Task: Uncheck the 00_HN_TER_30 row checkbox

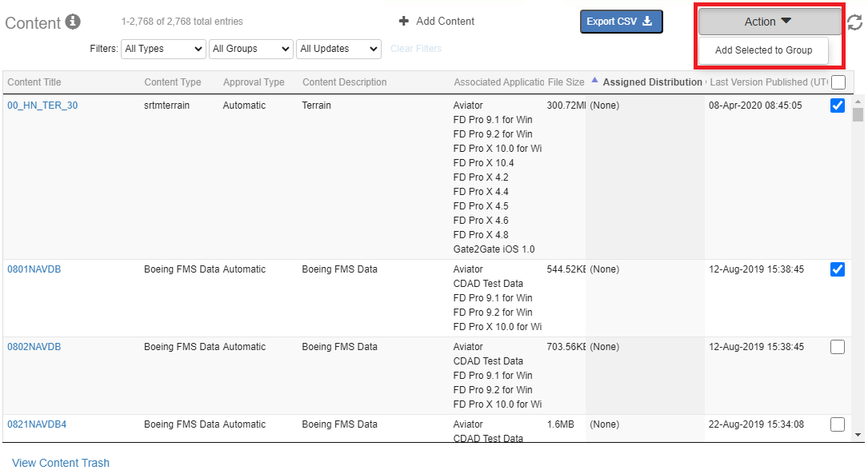Action: coord(838,106)
